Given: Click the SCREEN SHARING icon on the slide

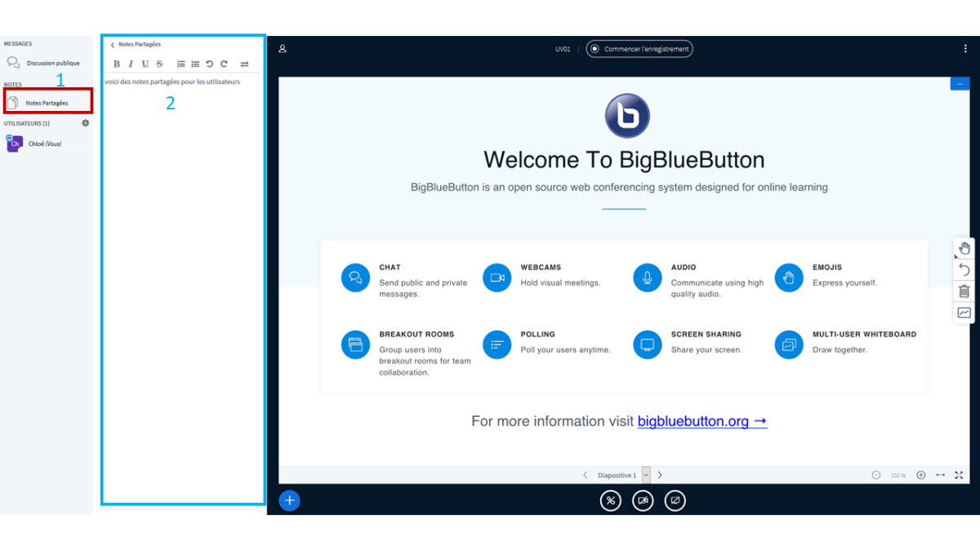Looking at the screenshot, I should [x=648, y=344].
